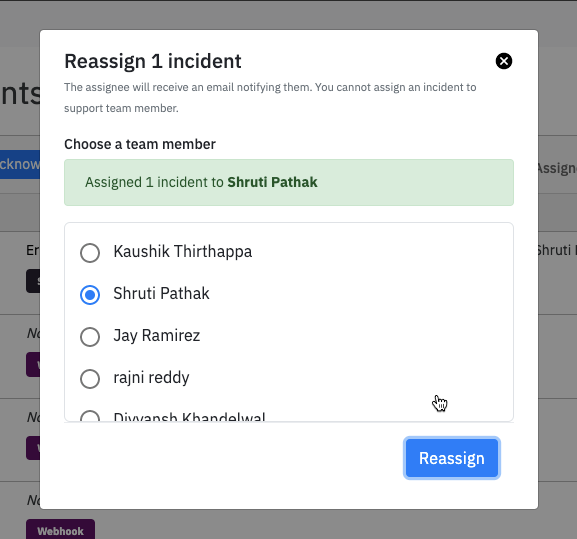Click the blue Reassign button
The height and width of the screenshot is (539, 577).
coord(452,458)
